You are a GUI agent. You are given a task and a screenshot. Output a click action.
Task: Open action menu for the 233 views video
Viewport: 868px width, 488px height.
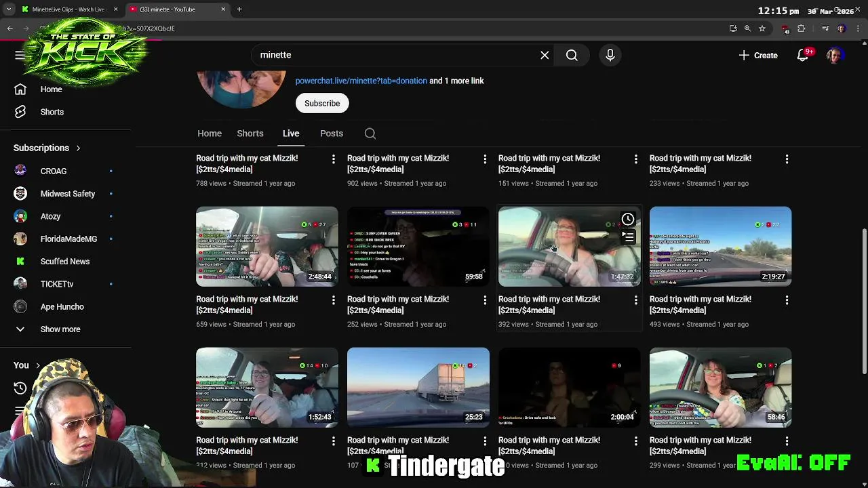pyautogui.click(x=787, y=159)
